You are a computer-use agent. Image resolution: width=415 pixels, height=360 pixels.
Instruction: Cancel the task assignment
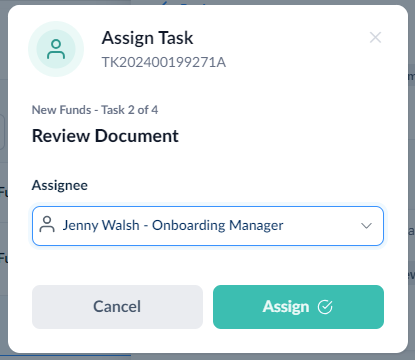(117, 307)
